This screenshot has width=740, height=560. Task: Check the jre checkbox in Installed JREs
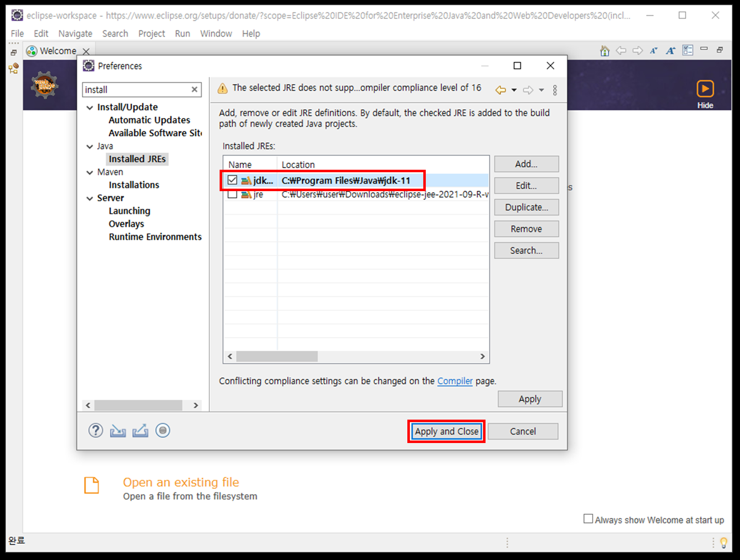(x=232, y=195)
